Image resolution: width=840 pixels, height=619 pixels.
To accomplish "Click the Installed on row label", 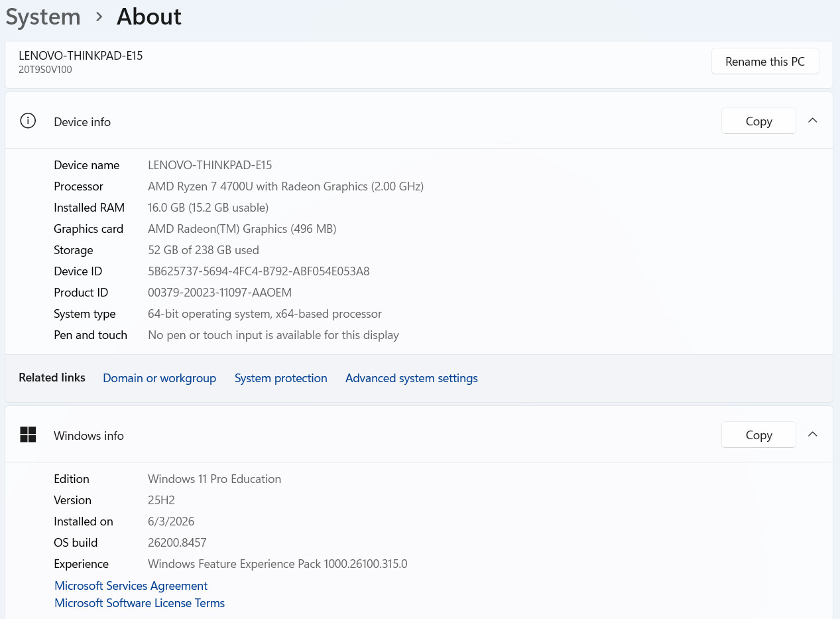I will [84, 521].
